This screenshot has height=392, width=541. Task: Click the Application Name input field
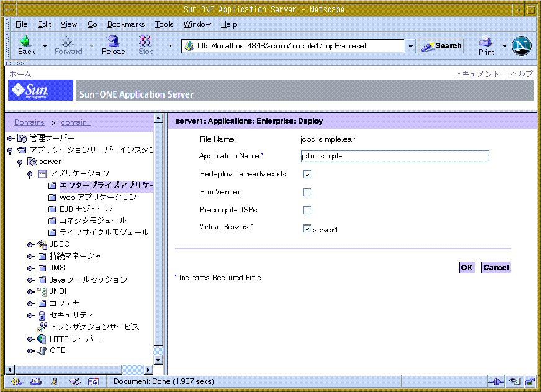pos(394,156)
